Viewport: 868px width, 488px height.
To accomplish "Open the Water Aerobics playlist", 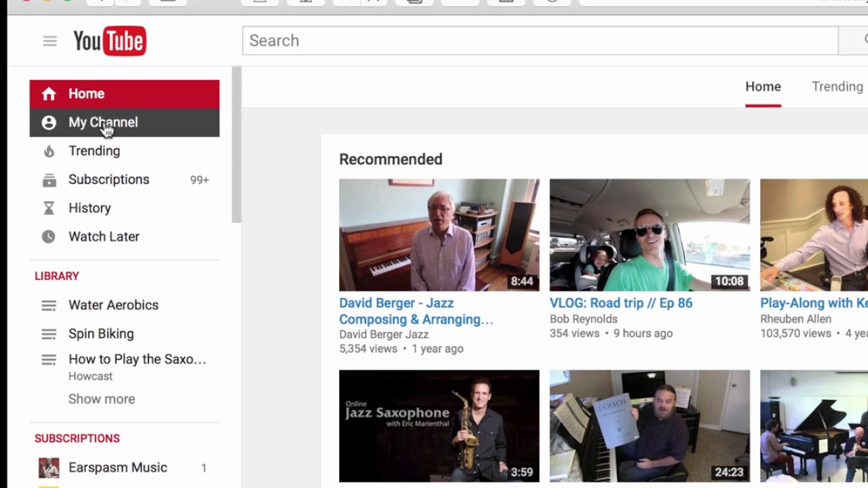I will pos(113,305).
